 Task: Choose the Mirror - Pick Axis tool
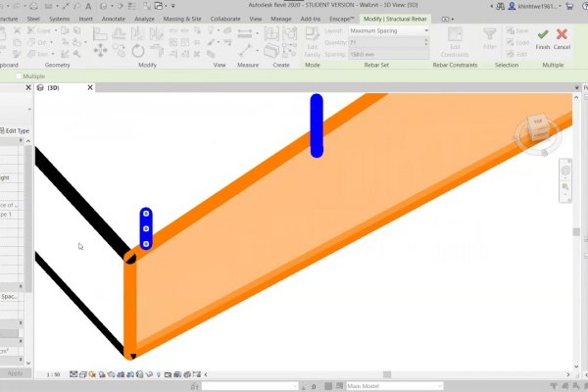click(137, 34)
